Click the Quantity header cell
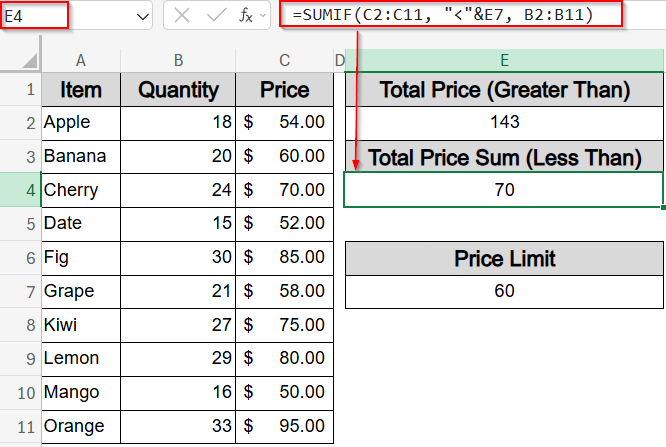The image size is (666, 447). (178, 90)
